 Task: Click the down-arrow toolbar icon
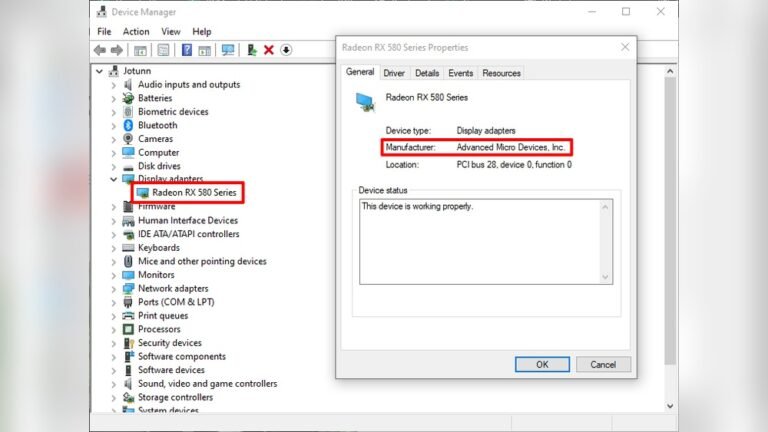[x=286, y=50]
